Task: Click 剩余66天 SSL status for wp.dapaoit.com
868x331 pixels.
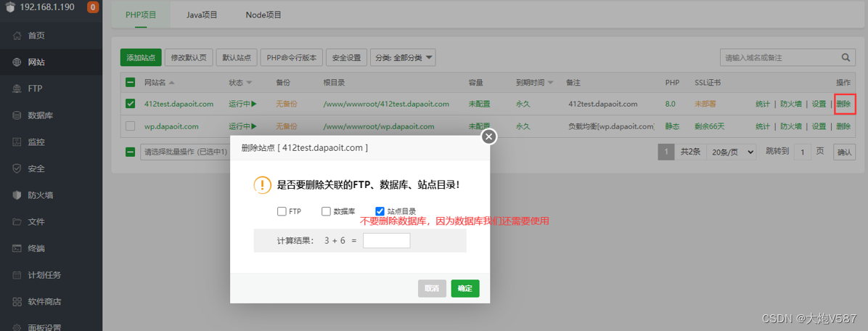Action: point(709,126)
